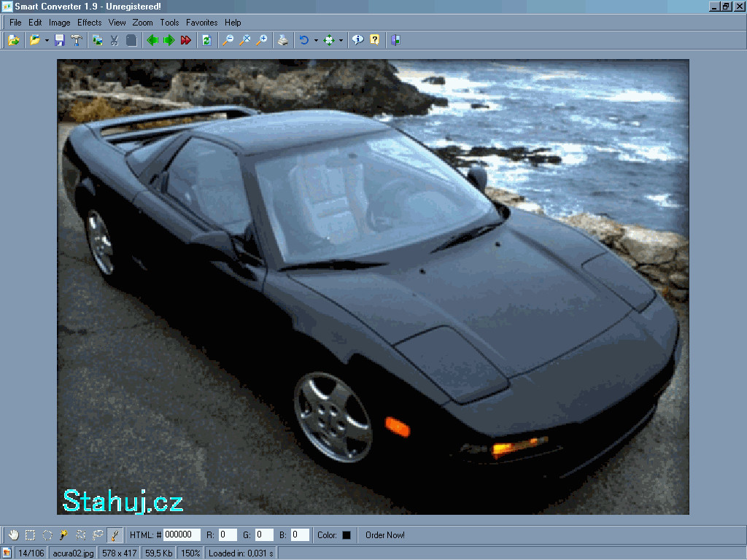The image size is (747, 560).
Task: Select the elliptical selection tool
Action: coord(47,534)
